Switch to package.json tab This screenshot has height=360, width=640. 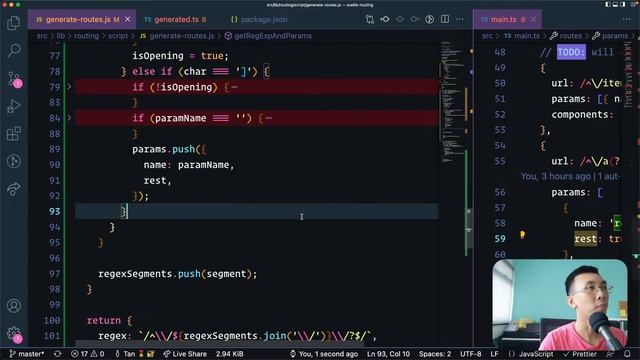click(260, 19)
